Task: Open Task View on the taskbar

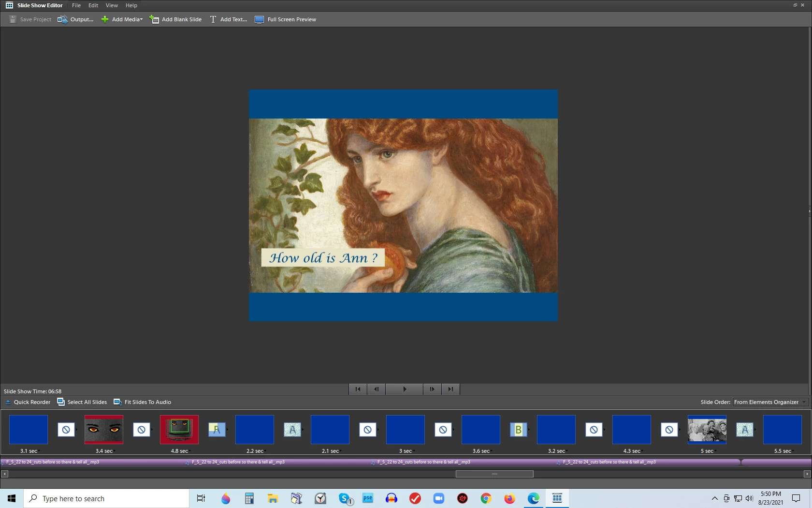Action: pos(201,498)
